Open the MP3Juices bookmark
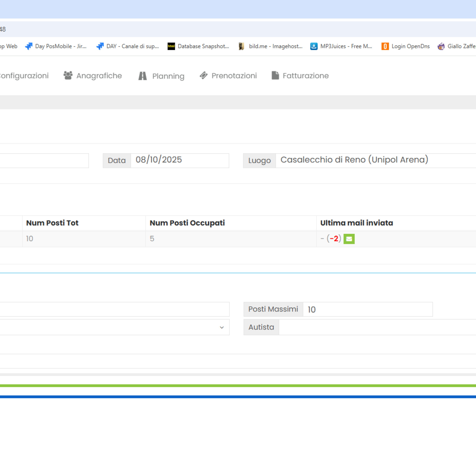 tap(341, 46)
